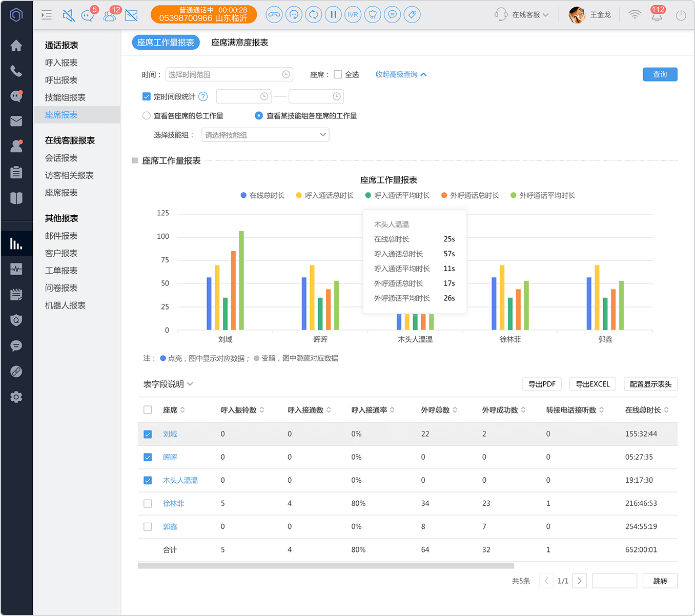Open the speech message sidebar icon
695x616 pixels.
tap(16, 346)
